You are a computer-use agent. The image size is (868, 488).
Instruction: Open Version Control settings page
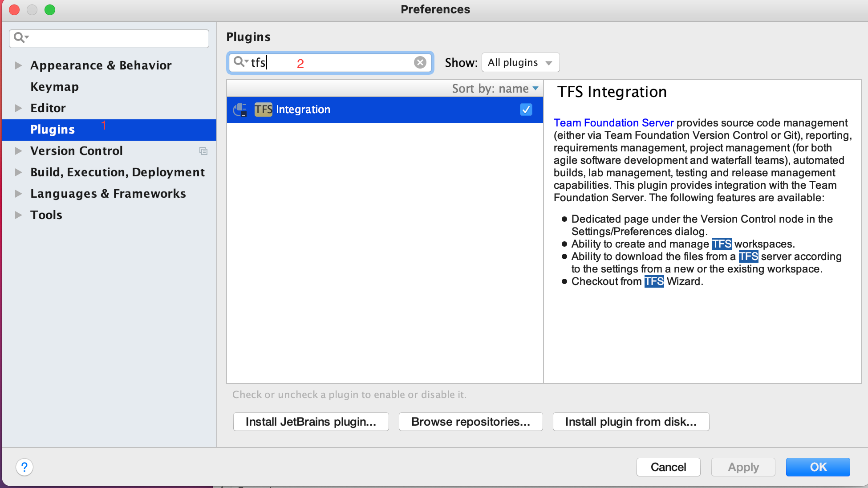pyautogui.click(x=77, y=151)
